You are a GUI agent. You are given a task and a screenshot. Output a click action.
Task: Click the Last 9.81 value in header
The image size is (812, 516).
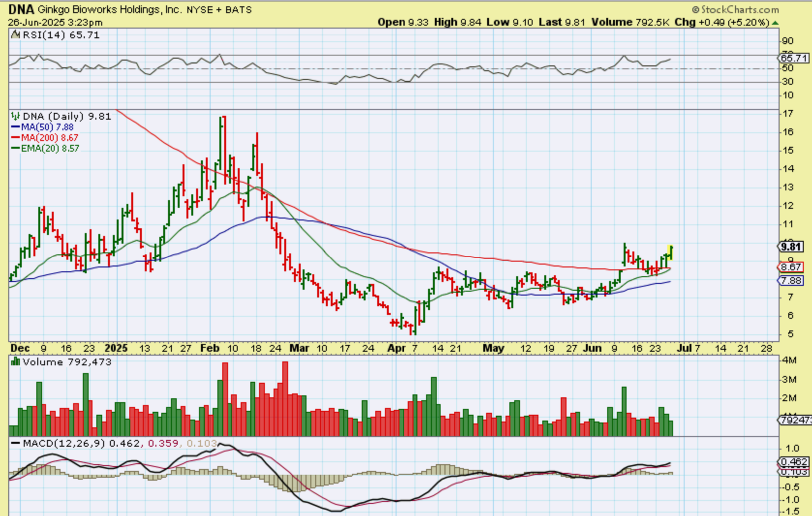click(x=562, y=22)
